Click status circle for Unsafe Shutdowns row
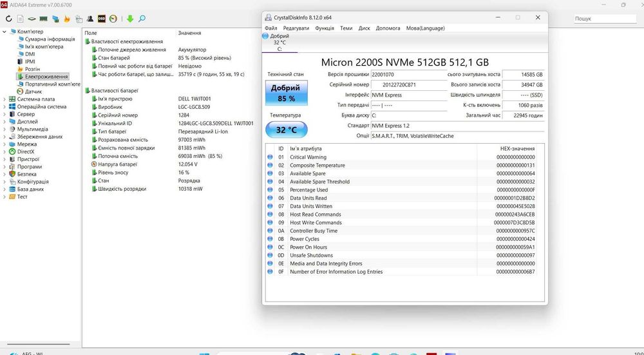644x355 pixels. [x=270, y=255]
